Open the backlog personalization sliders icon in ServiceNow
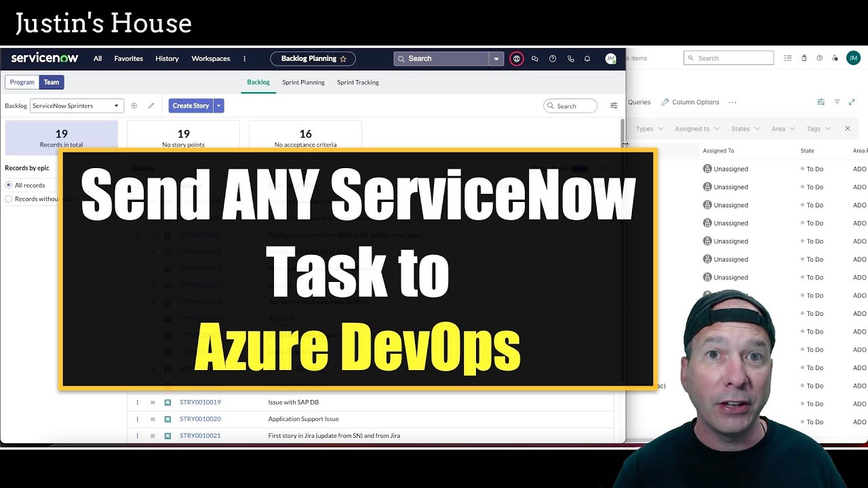Screen dimensions: 868x488 614,106
